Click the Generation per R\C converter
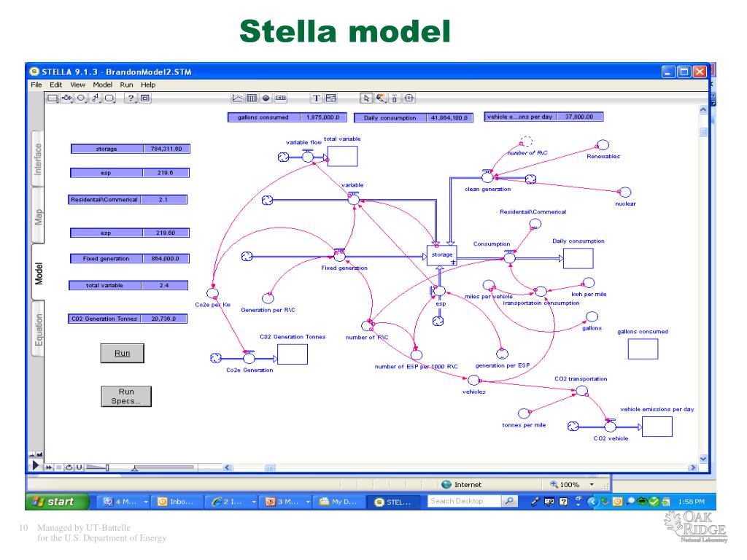Image resolution: width=747 pixels, height=560 pixels. [268, 298]
